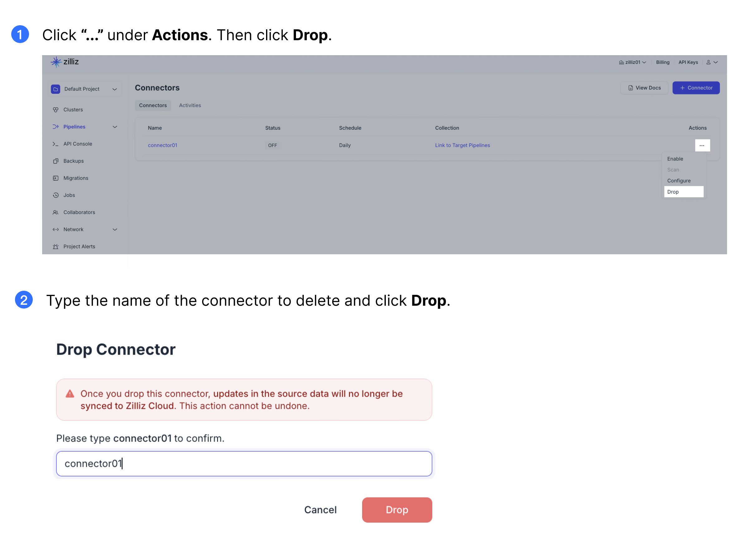Click the Actions column header

point(697,128)
